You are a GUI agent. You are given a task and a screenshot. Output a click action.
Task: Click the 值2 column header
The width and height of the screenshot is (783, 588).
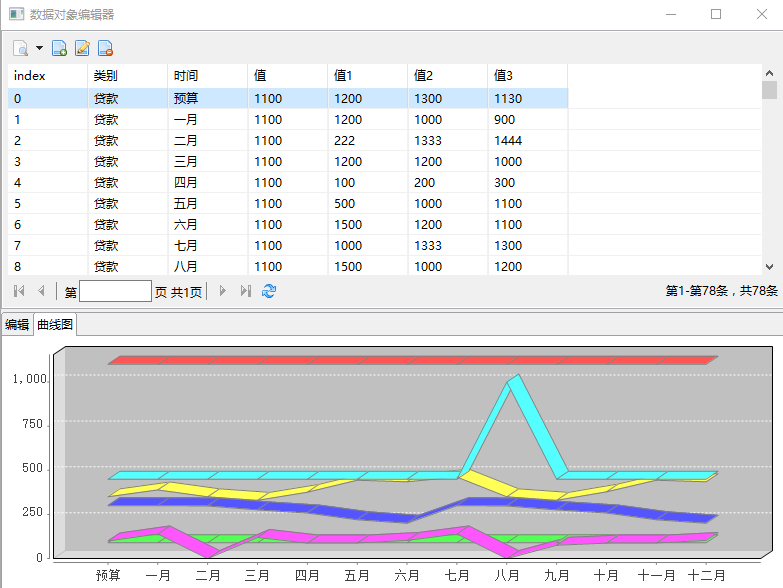click(x=447, y=76)
